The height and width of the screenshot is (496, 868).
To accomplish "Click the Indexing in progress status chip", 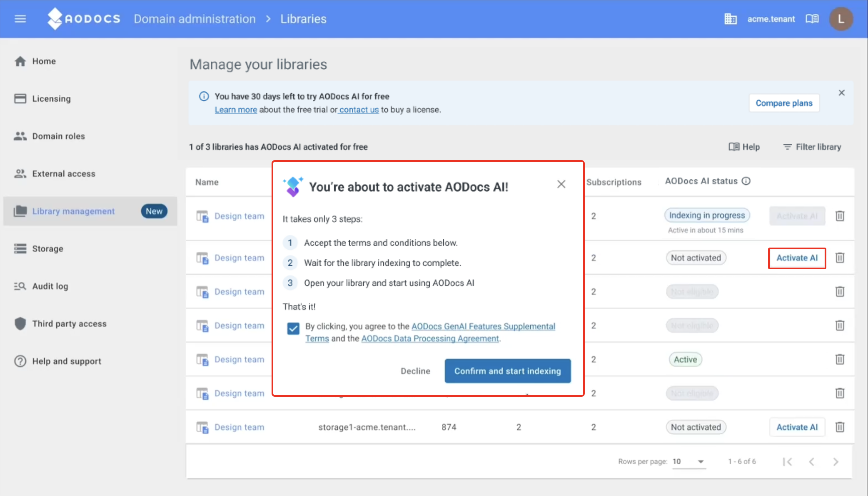I will (707, 215).
